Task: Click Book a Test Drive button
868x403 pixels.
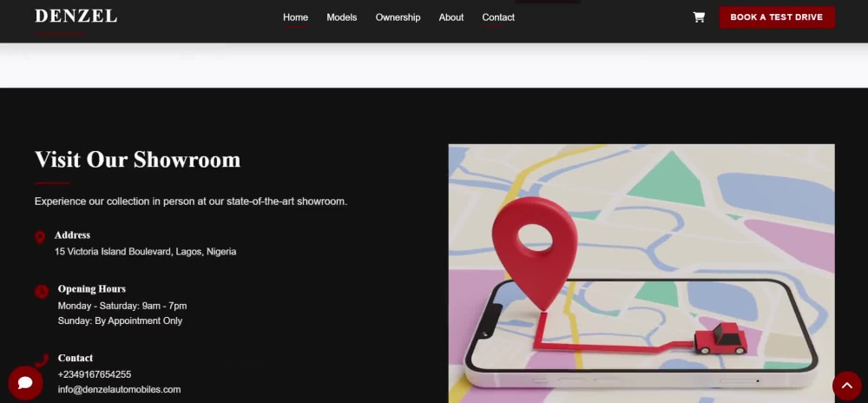Action: [x=777, y=17]
